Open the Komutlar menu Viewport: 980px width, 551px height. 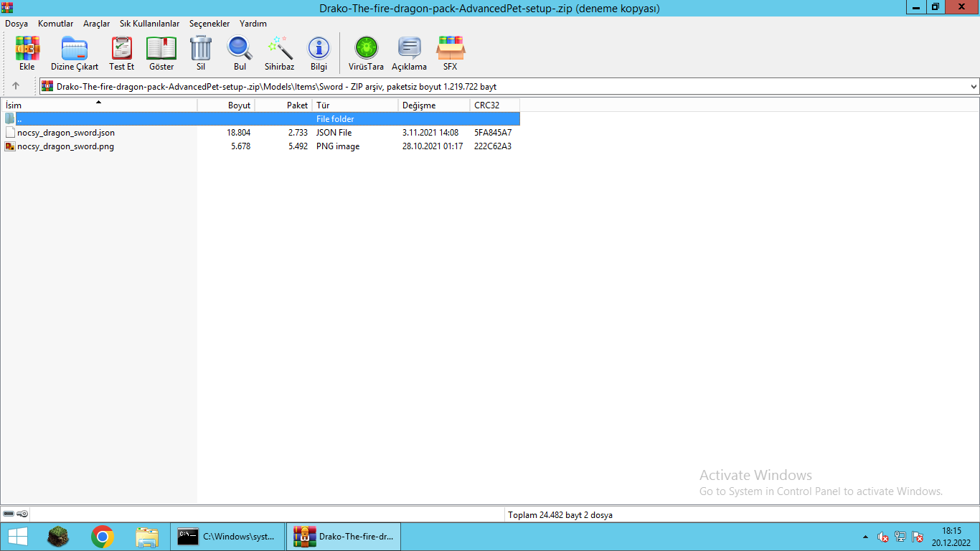[56, 24]
